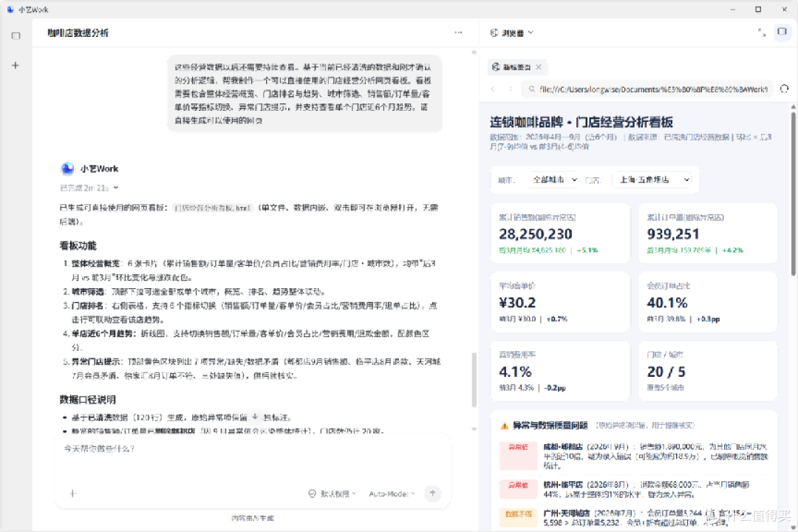Click the 小艺Work app icon in title bar
The height and width of the screenshot is (532, 798).
pos(10,9)
